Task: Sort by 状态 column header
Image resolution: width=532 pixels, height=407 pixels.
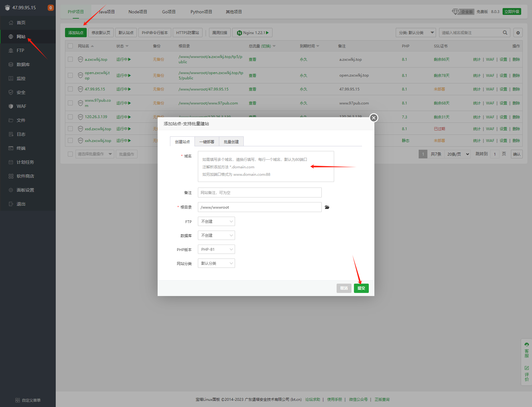Action: click(122, 46)
